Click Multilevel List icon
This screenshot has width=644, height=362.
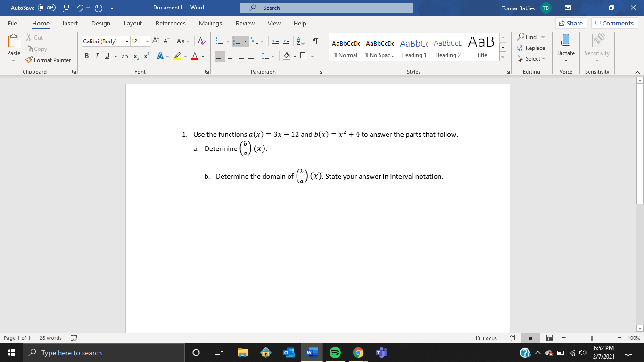click(255, 41)
